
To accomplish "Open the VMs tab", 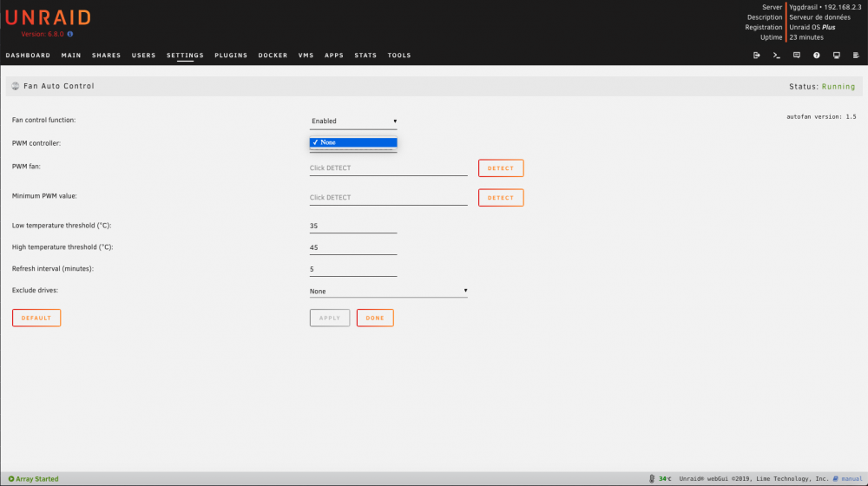I will click(x=306, y=56).
